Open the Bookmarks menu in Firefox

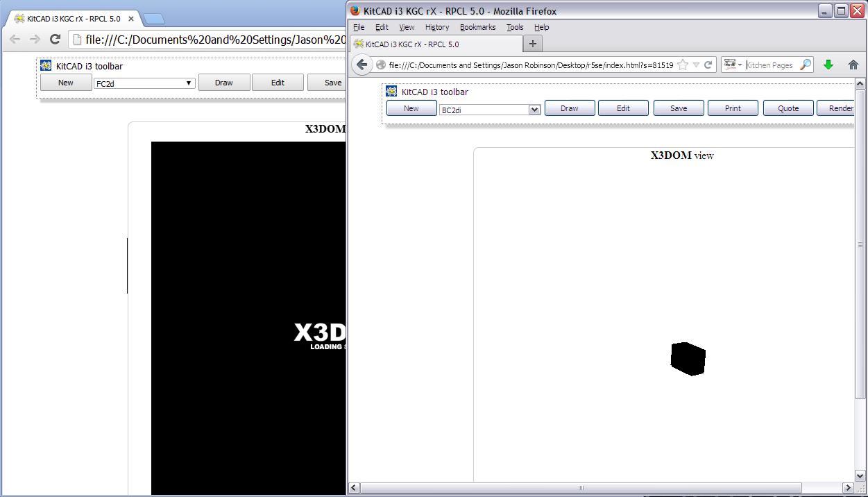point(477,27)
